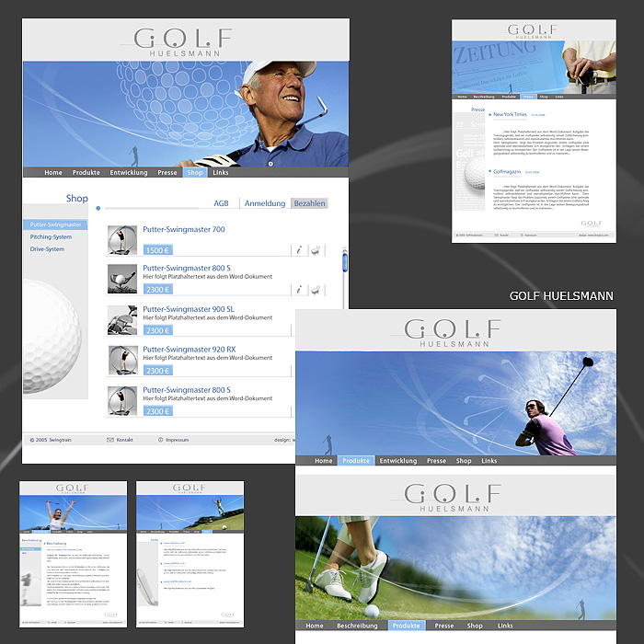Open Shop under the purple-shirt golfer banner
This screenshot has width=644, height=644.
coord(464,461)
